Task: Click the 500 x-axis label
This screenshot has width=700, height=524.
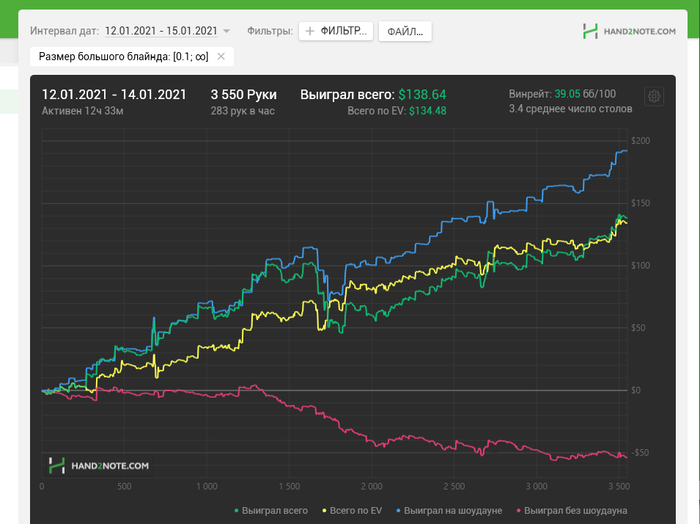Action: 124,487
